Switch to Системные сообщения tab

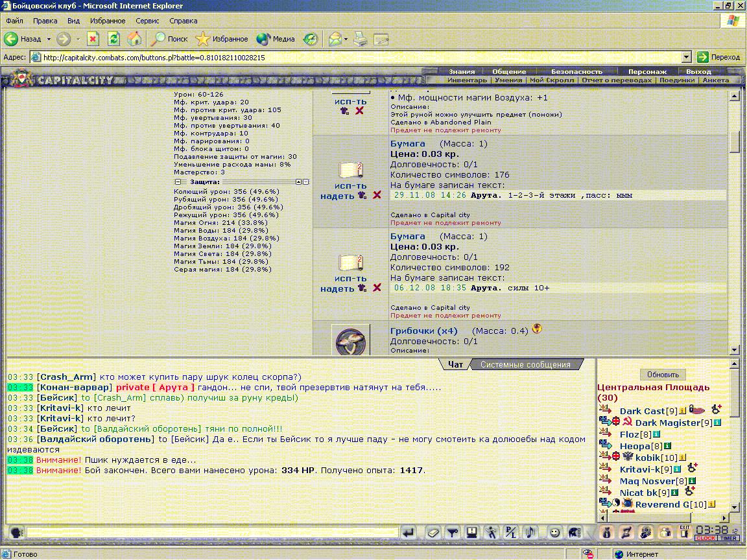[525, 365]
